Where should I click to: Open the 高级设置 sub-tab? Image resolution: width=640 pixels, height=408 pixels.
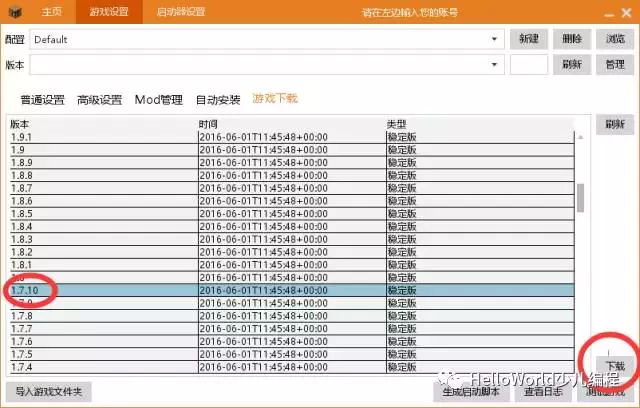pos(100,100)
